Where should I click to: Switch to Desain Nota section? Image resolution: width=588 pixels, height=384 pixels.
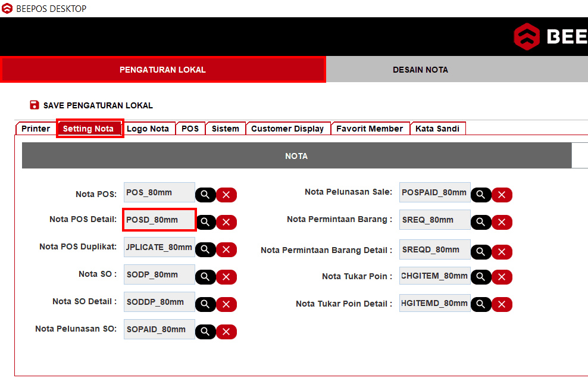[x=420, y=70]
